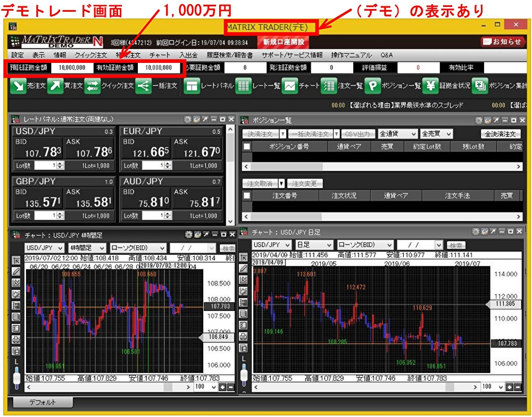532x417 pixels.
Task: Open the 4-hour chart window's settings gear icon
Action: click(x=189, y=235)
